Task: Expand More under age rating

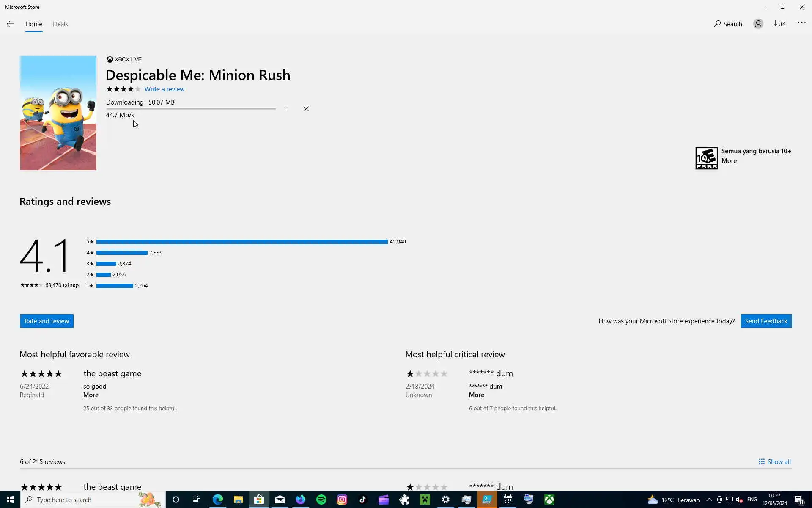Action: click(729, 161)
